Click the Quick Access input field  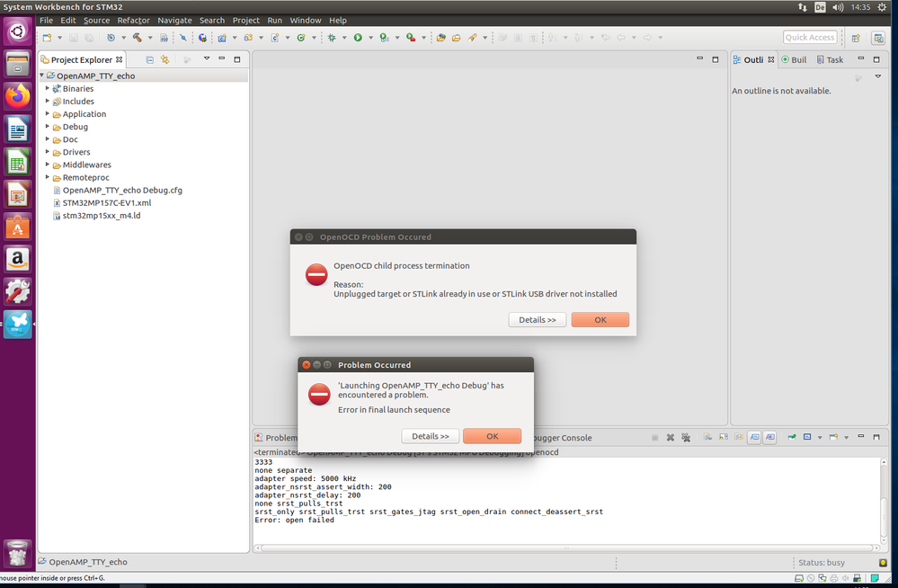pos(810,37)
